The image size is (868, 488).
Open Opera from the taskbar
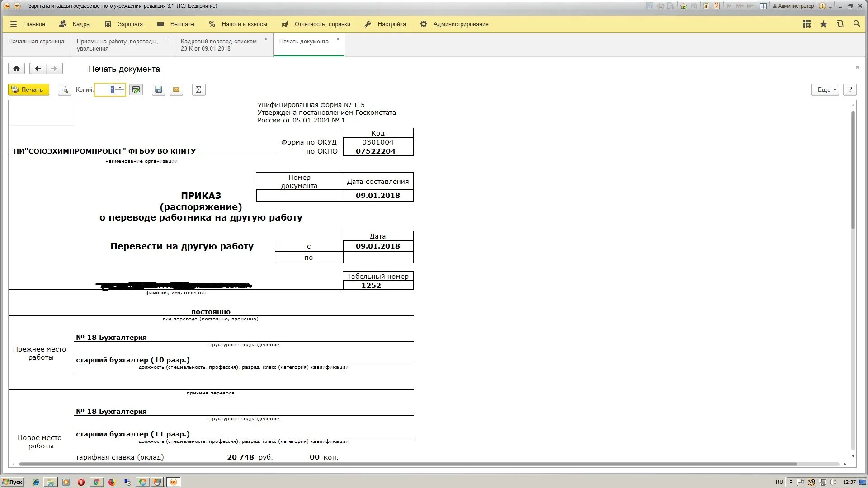[x=81, y=482]
